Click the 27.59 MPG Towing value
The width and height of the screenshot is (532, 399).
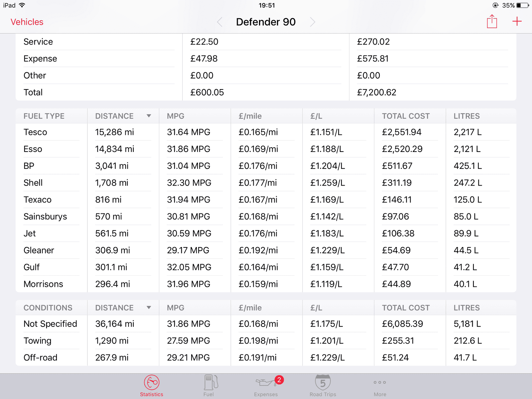click(189, 341)
